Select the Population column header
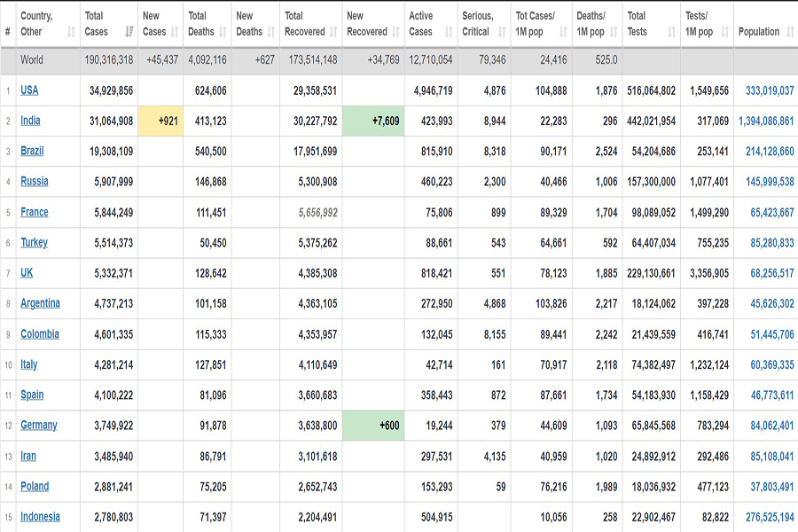 759,32
